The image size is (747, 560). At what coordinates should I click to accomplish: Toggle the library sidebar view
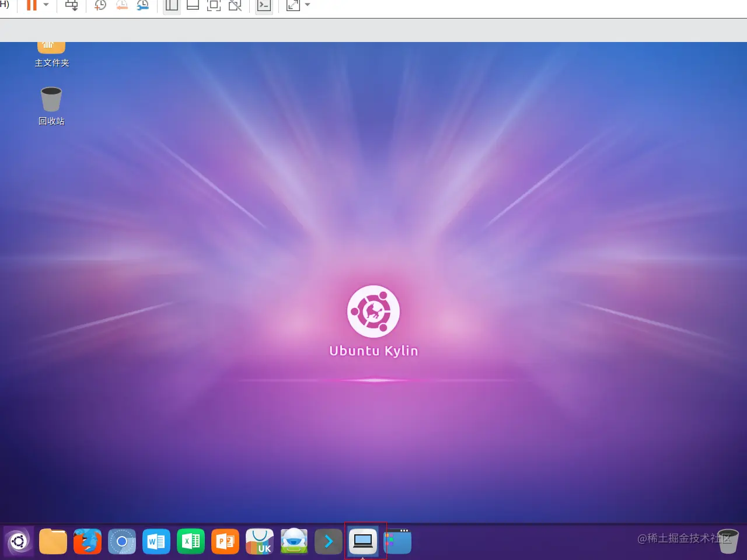click(x=172, y=5)
